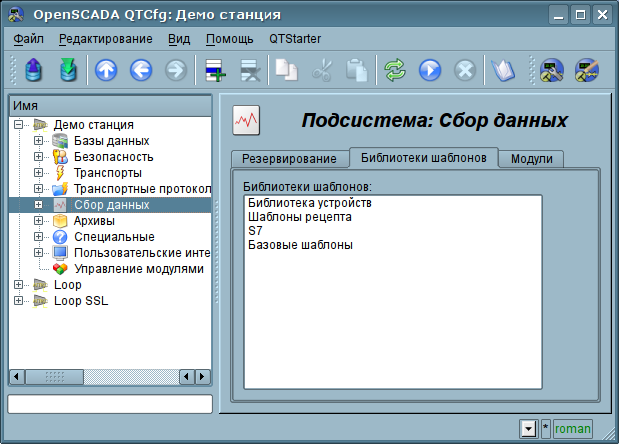Click the tree horizontal scrollbar thumb
This screenshot has height=444, width=619.
54,377
